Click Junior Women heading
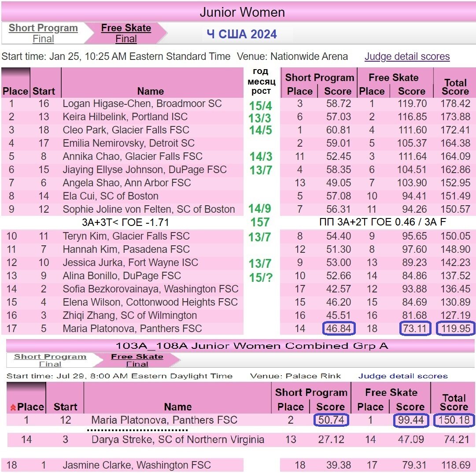476x473 pixels. [x=242, y=12]
